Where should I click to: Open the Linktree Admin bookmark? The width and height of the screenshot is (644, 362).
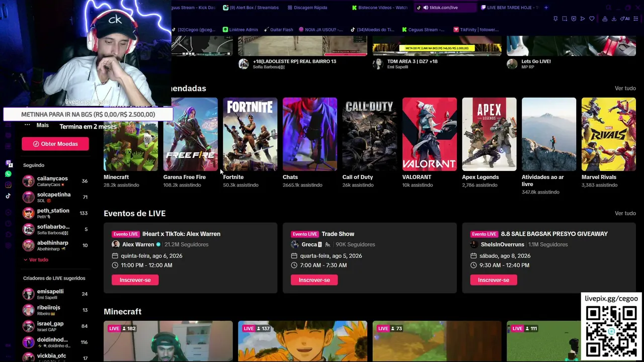240,30
